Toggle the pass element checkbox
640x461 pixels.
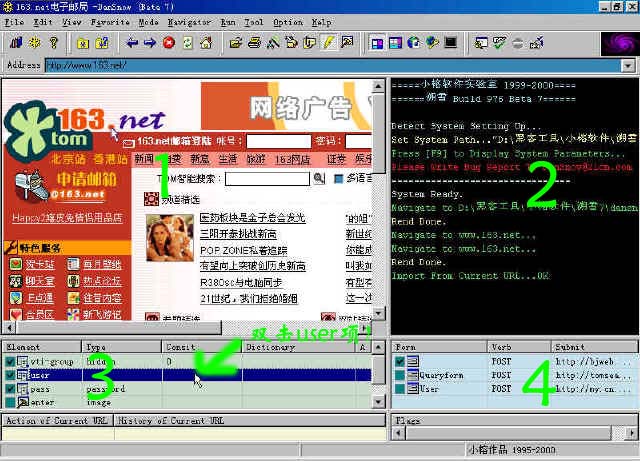pos(10,389)
